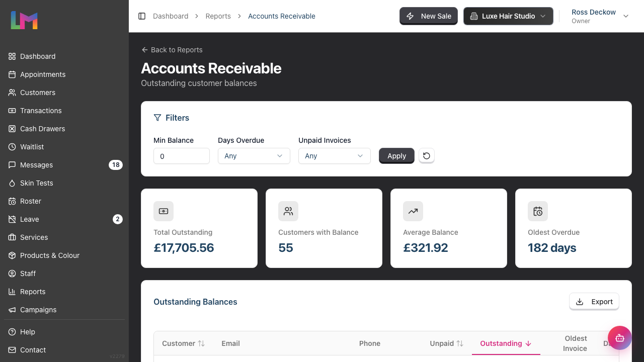This screenshot has width=644, height=362.
Task: Click the Reports breadcrumb link
Action: point(218,16)
